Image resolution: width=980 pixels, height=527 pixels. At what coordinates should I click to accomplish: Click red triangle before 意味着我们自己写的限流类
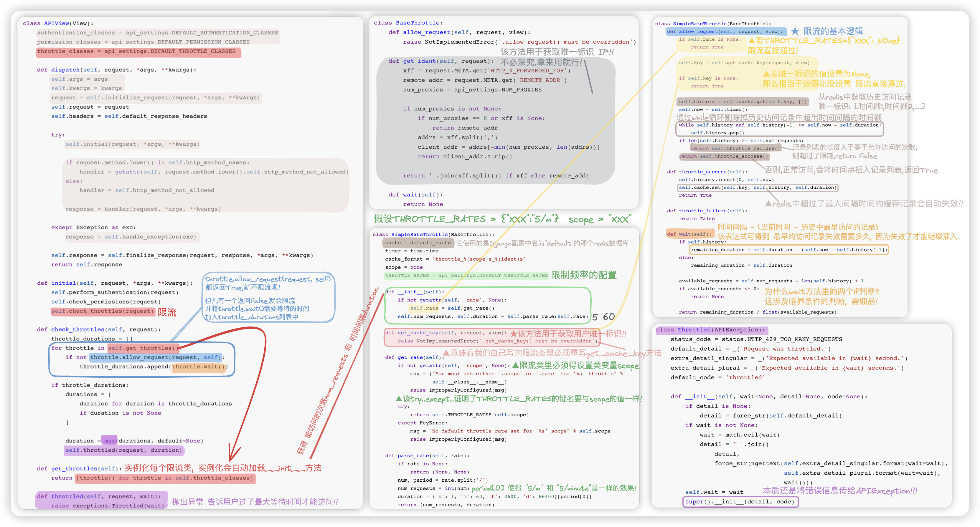[x=446, y=353]
